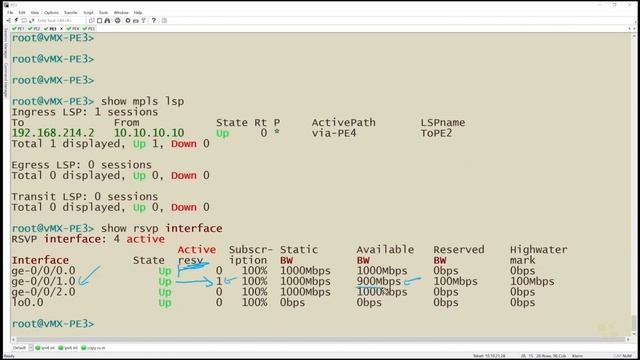This screenshot has height=360, width=640.
Task: Close the PE3 session tab
Action: pos(62,29)
